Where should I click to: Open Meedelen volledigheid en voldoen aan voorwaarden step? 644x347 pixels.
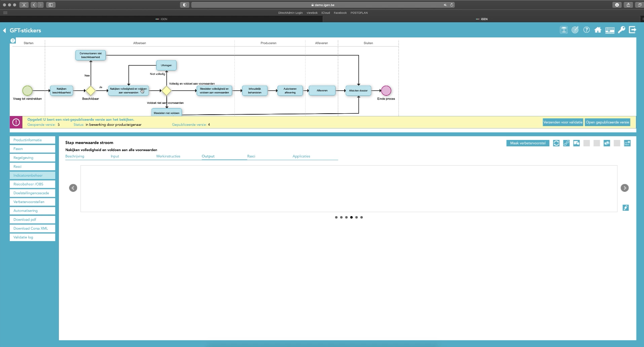tap(214, 91)
